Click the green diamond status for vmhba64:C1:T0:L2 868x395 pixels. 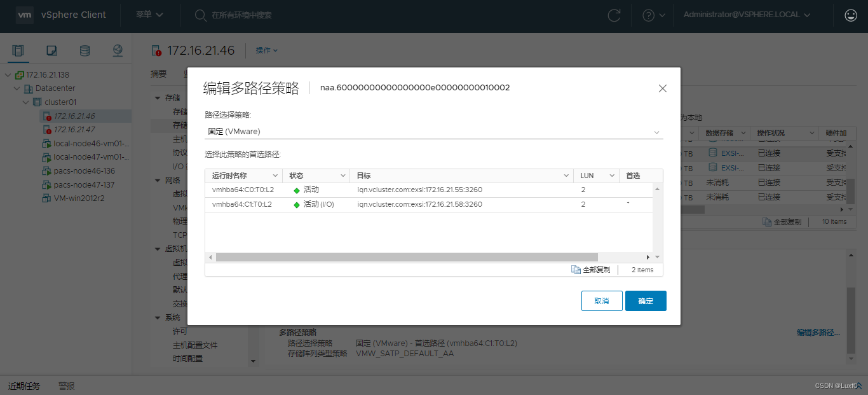point(297,205)
